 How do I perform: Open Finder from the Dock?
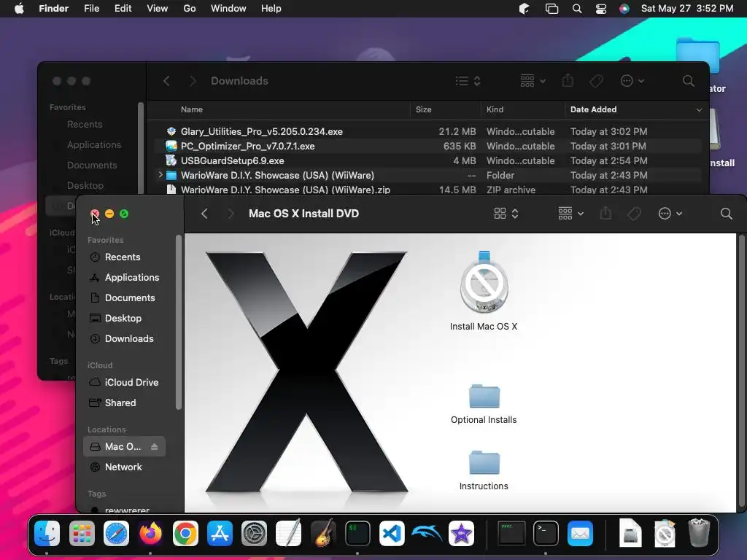click(47, 533)
